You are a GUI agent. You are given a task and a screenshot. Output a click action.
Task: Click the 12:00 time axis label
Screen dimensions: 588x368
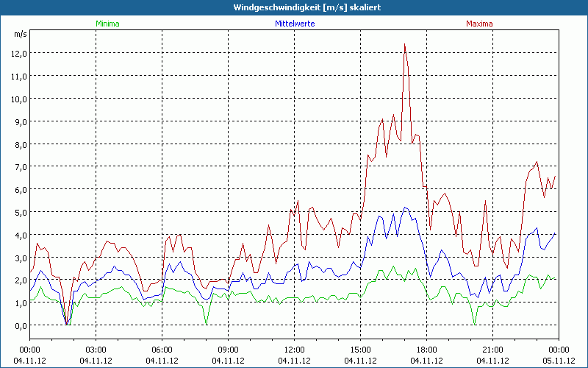295,350
